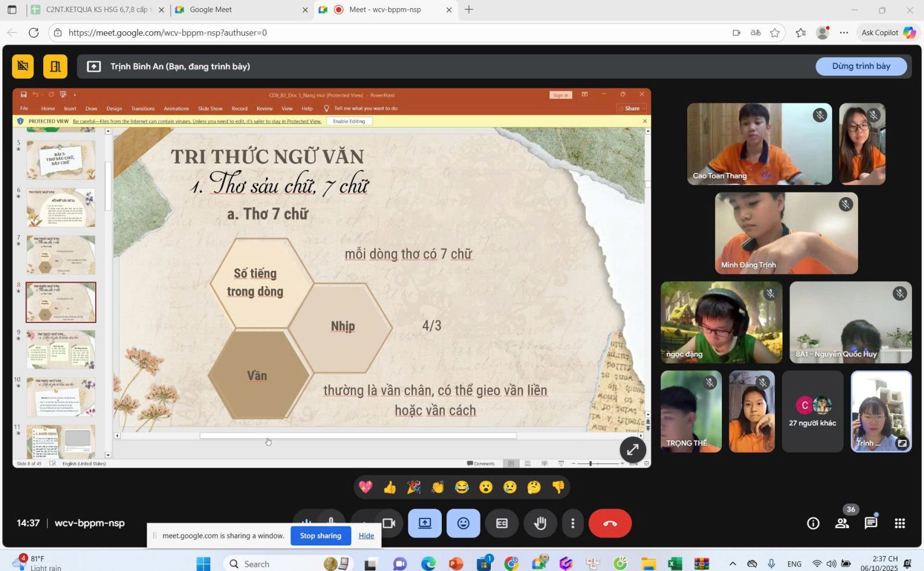Show the participants list

pyautogui.click(x=842, y=523)
